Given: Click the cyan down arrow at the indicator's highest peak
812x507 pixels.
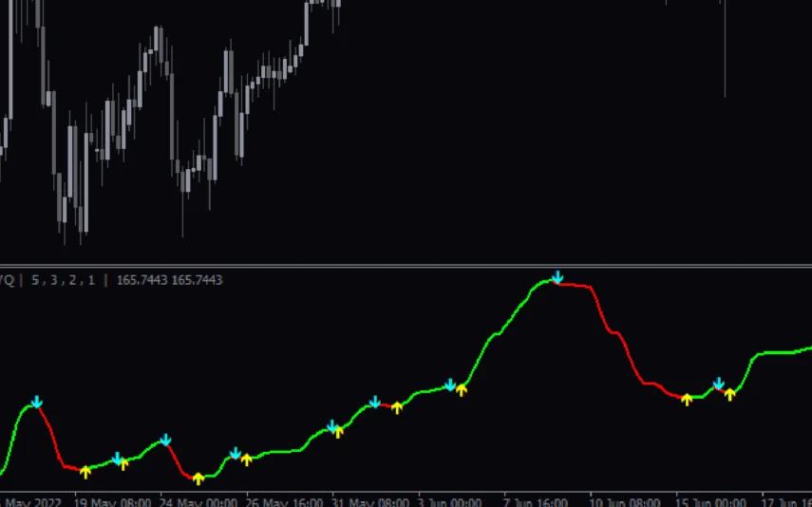Looking at the screenshot, I should click(557, 277).
